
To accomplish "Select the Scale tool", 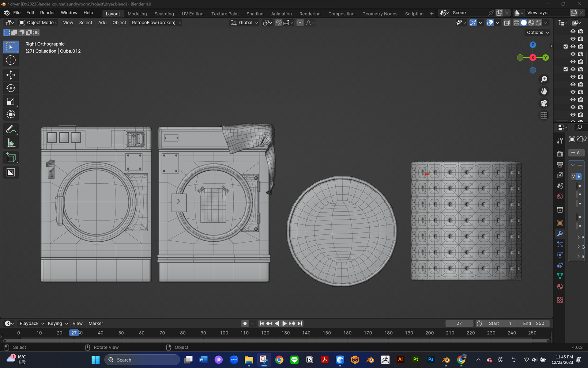I will tap(11, 102).
